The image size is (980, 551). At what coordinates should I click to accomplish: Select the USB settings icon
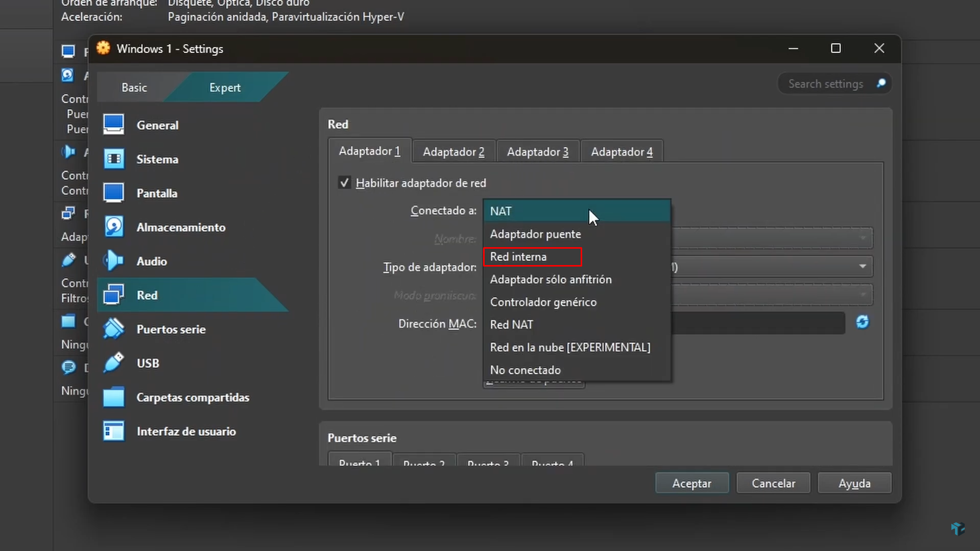point(114,363)
